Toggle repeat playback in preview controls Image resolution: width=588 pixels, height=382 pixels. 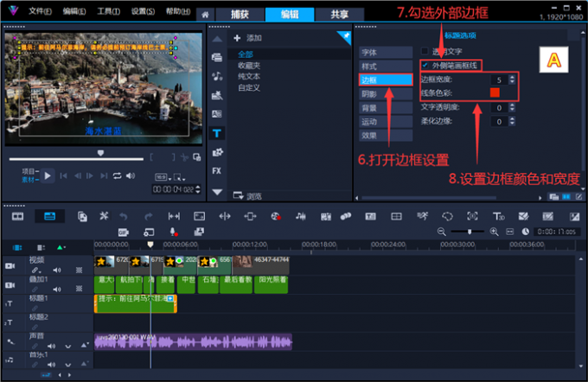coord(117,175)
